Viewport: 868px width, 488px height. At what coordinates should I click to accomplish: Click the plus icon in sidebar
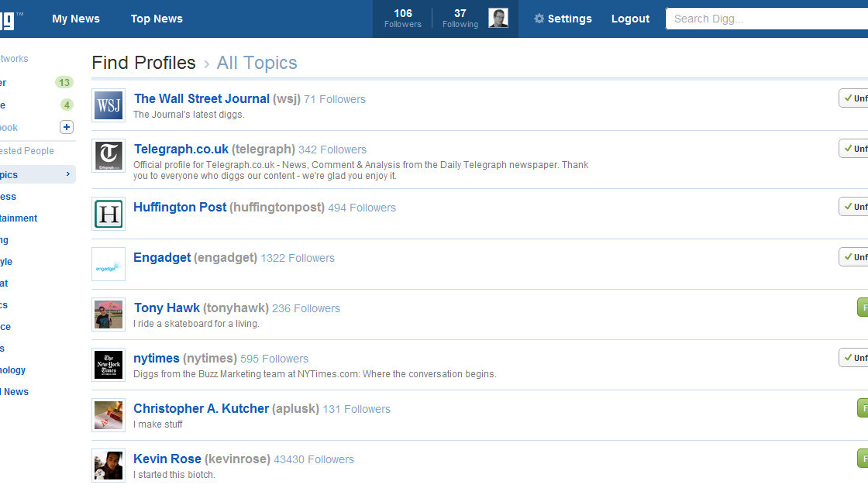[x=67, y=127]
